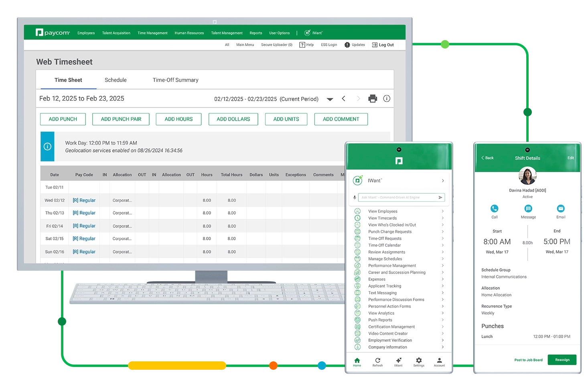Screen dimensions: 588x377
Task: Open the Time-Off Summary tab
Action: click(x=175, y=80)
